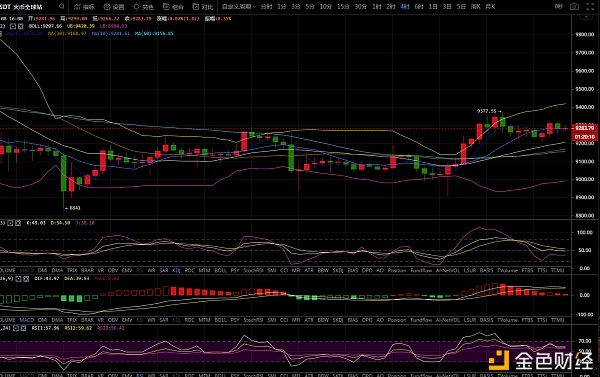Choose highlighted KDJ in the strip under the KDJ panel

pyautogui.click(x=176, y=270)
